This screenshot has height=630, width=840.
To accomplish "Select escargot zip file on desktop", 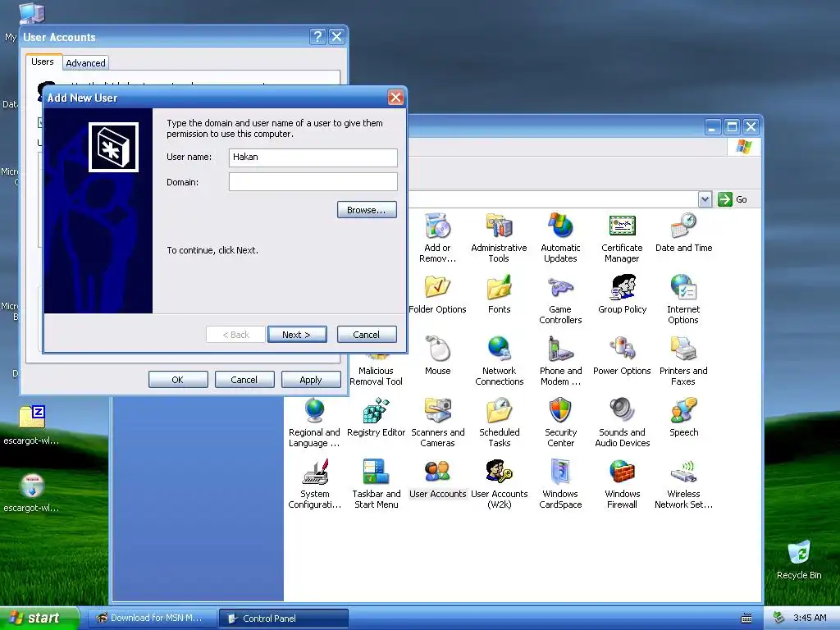I will click(31, 426).
